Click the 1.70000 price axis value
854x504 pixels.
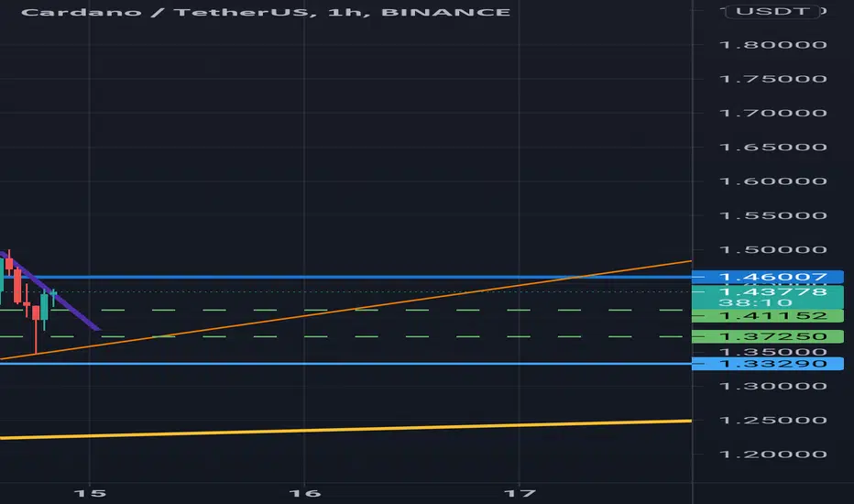click(x=772, y=114)
